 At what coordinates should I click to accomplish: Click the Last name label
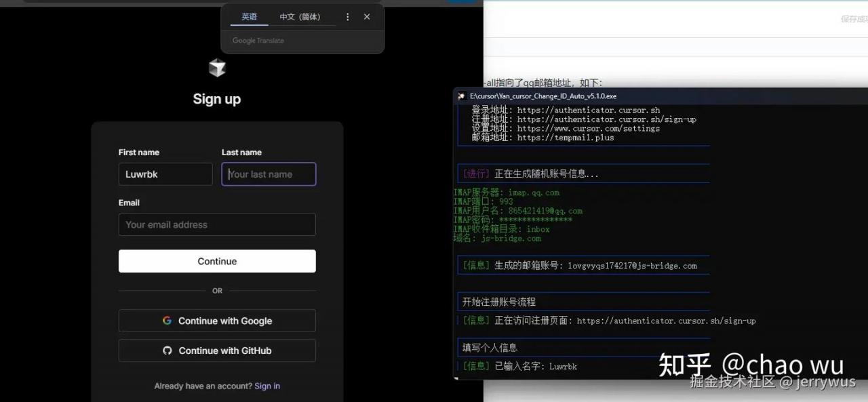[x=241, y=153]
